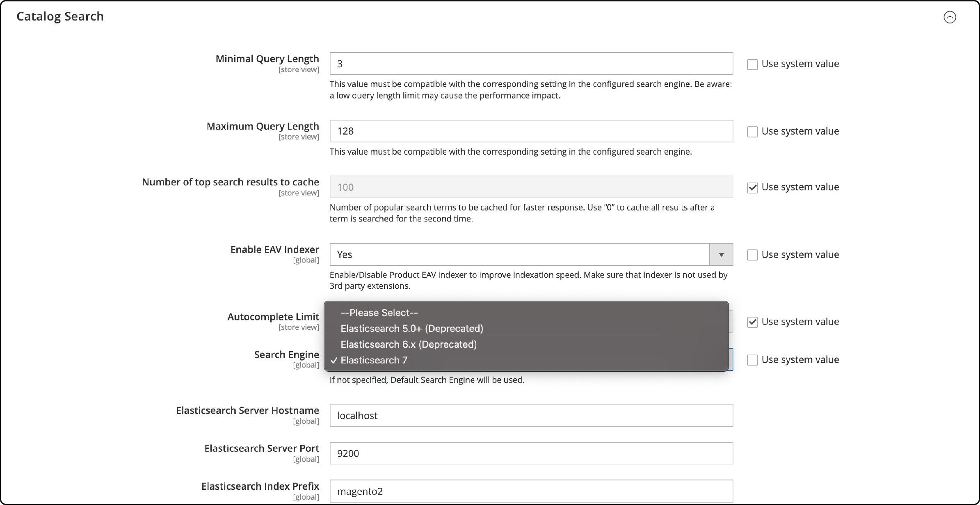Enable Use system value for Enable EAV Indexer
980x505 pixels.
tap(752, 254)
